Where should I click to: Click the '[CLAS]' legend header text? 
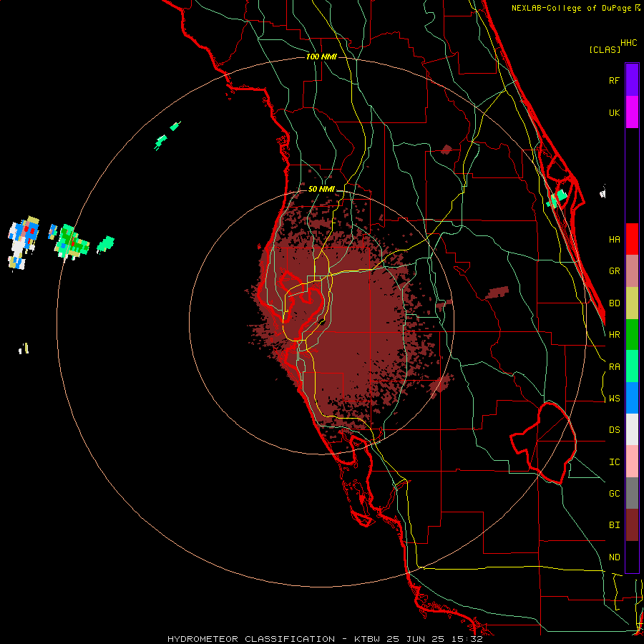coord(605,49)
